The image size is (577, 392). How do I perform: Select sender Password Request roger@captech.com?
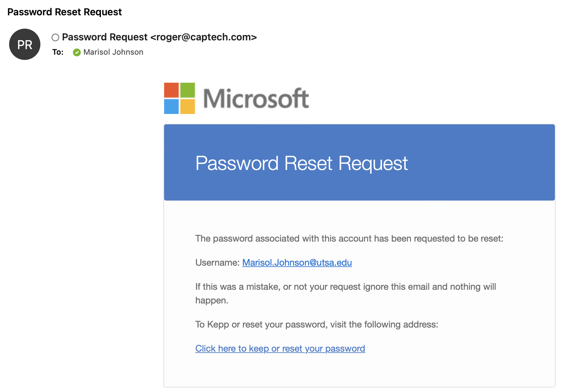click(160, 37)
